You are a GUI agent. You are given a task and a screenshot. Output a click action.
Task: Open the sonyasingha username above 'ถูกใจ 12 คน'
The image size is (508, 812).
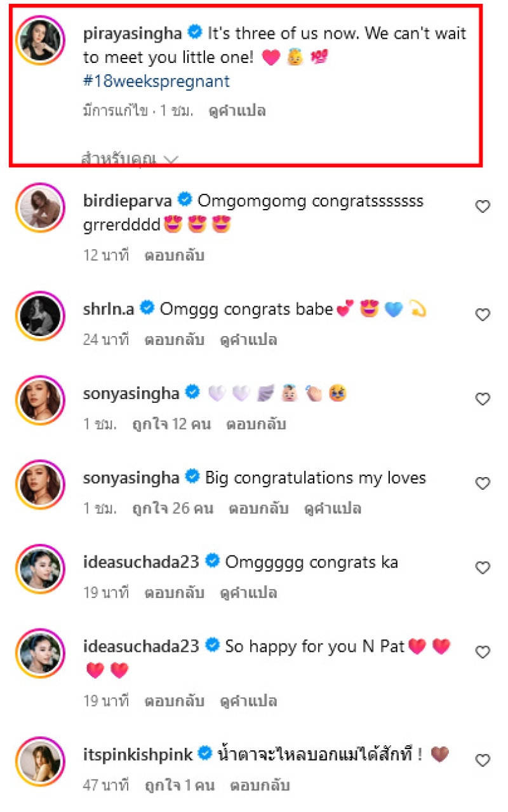[131, 393]
